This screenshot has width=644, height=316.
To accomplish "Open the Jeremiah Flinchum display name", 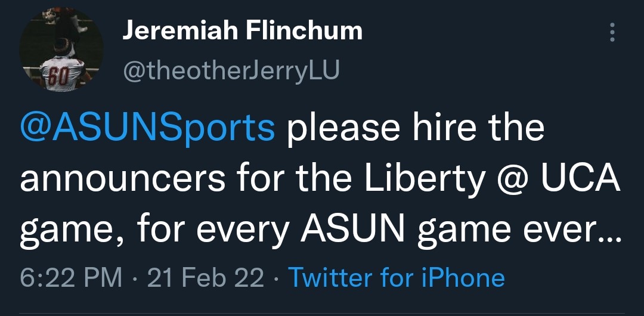I will [x=242, y=31].
